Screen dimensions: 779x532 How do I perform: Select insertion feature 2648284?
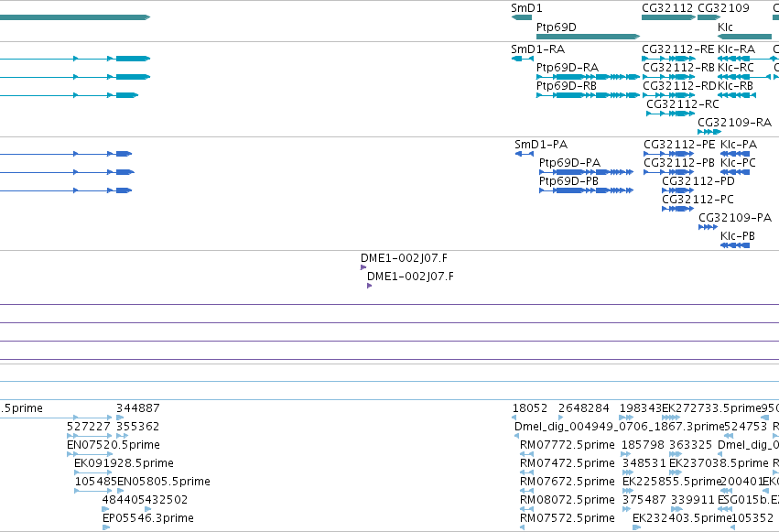[x=560, y=418]
